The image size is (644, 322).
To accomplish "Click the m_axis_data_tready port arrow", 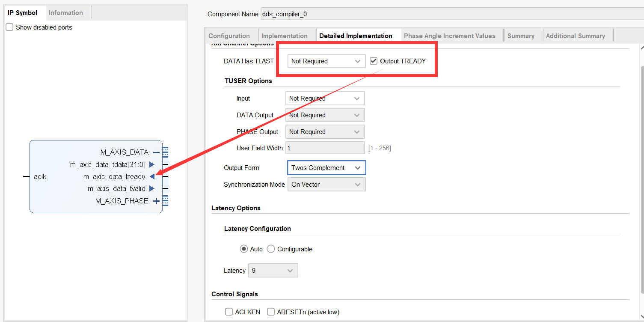I will (x=152, y=176).
